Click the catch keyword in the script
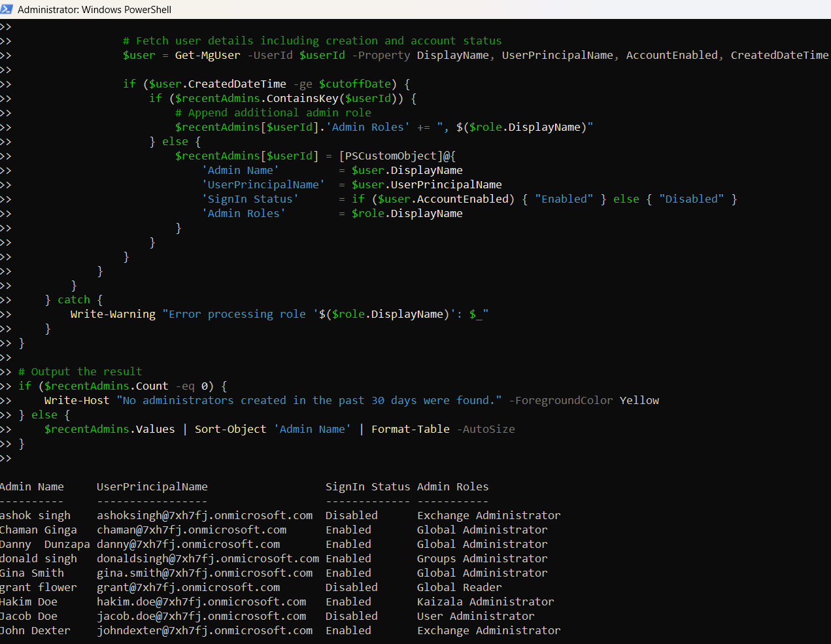This screenshot has width=831, height=644. point(73,300)
